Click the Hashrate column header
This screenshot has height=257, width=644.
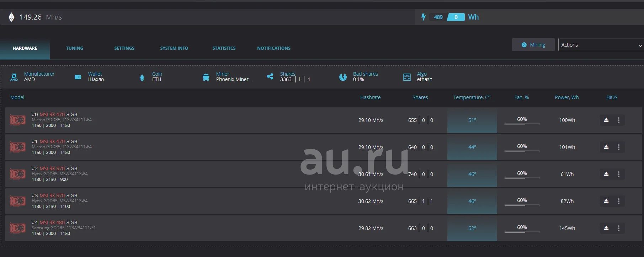pos(371,97)
